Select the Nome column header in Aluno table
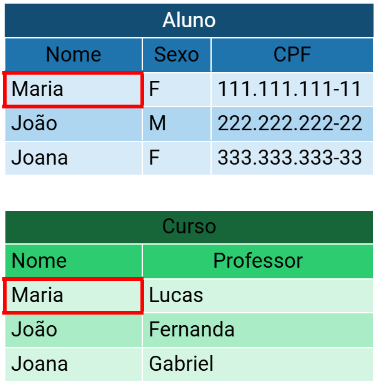 tap(74, 55)
